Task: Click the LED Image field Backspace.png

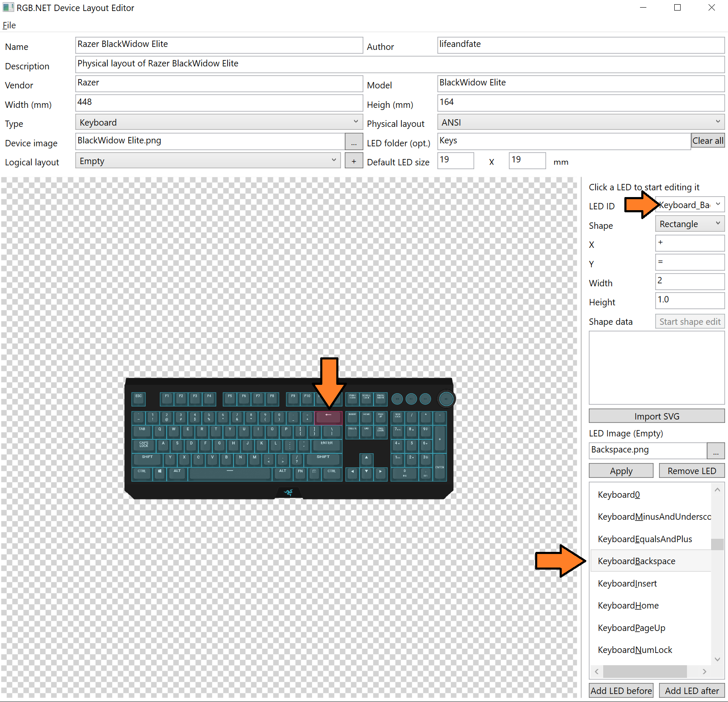Action: coord(648,451)
